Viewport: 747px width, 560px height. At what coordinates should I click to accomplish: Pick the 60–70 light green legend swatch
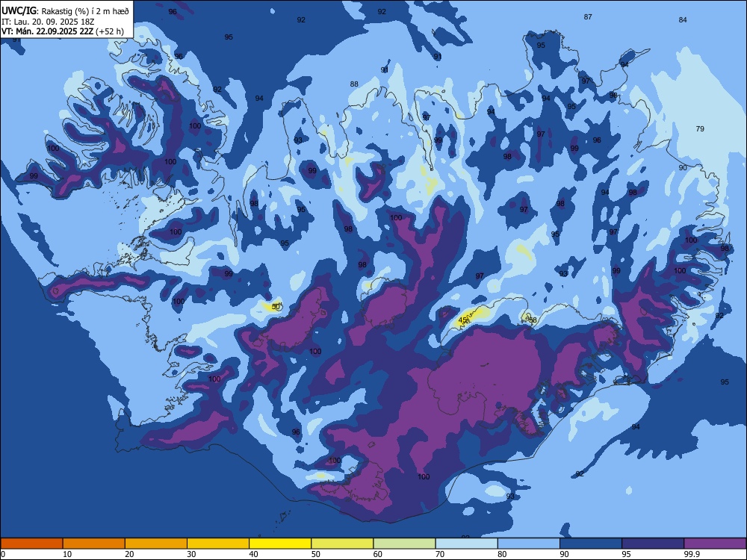[x=404, y=544]
